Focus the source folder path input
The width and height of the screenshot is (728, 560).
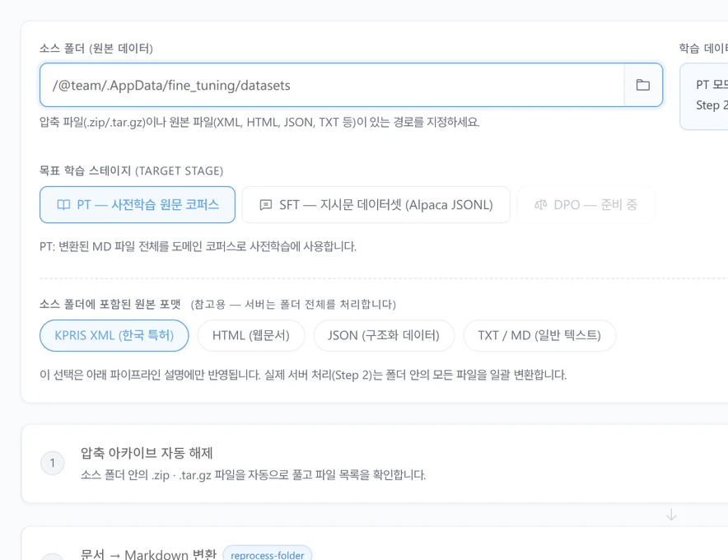click(x=332, y=85)
